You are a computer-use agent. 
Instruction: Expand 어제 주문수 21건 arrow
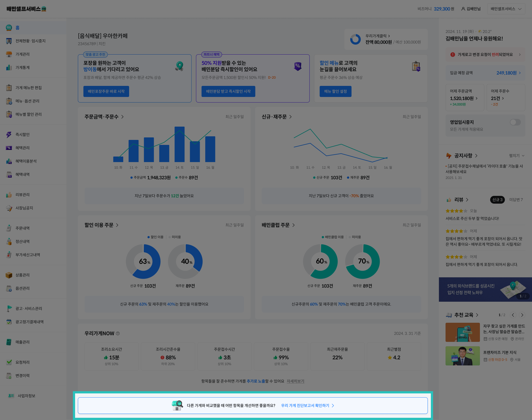click(503, 98)
